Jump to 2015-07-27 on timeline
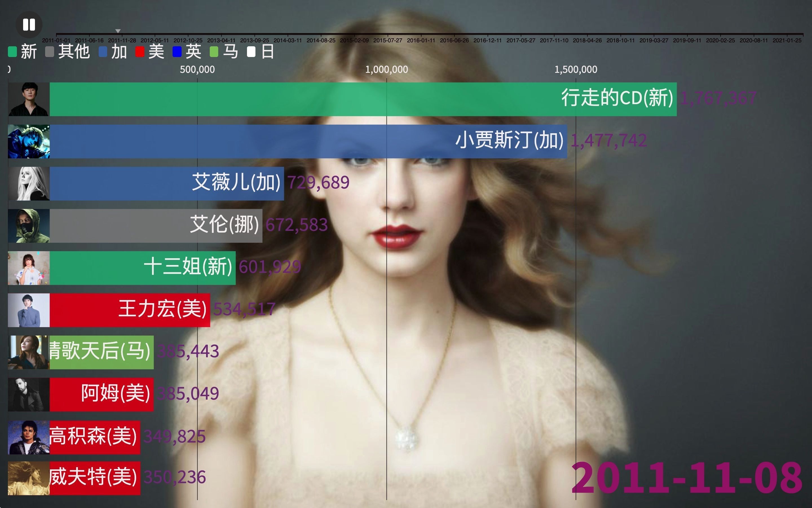 pos(388,40)
